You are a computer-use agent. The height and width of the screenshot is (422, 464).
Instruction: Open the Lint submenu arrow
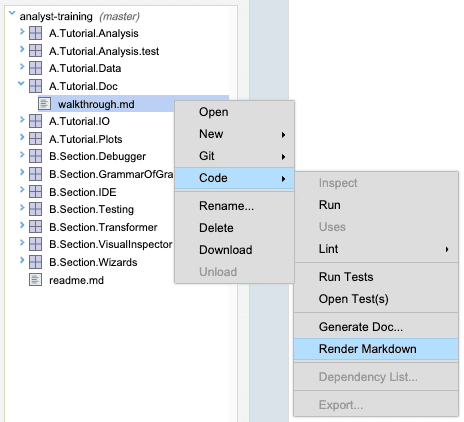click(x=447, y=249)
